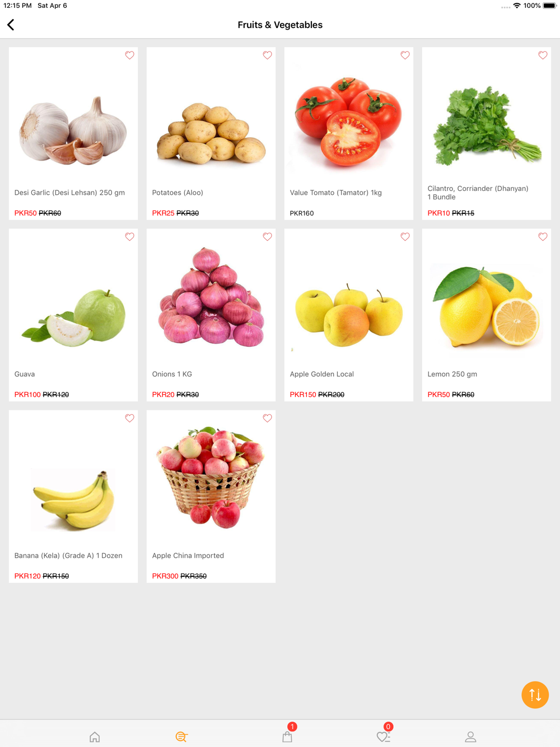Open the Value Tomato (Tamator) 1kg title
This screenshot has height=747, width=560.
[335, 193]
